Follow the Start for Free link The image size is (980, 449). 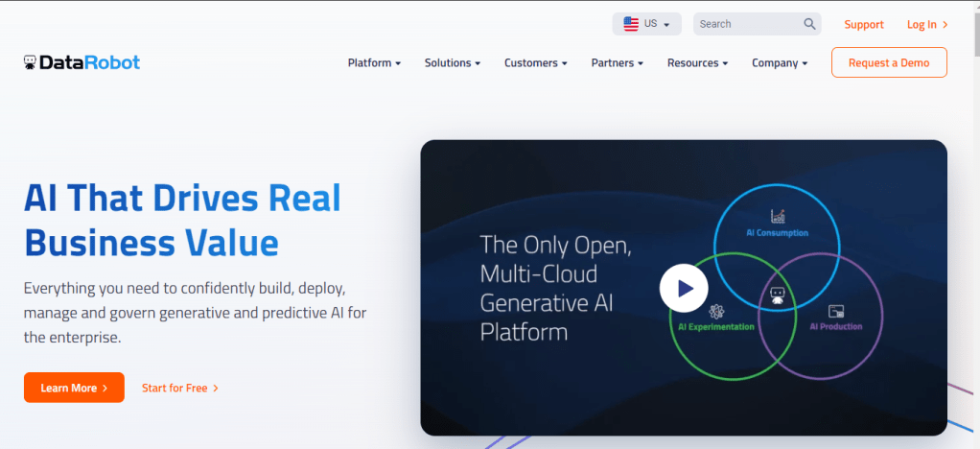pos(180,389)
